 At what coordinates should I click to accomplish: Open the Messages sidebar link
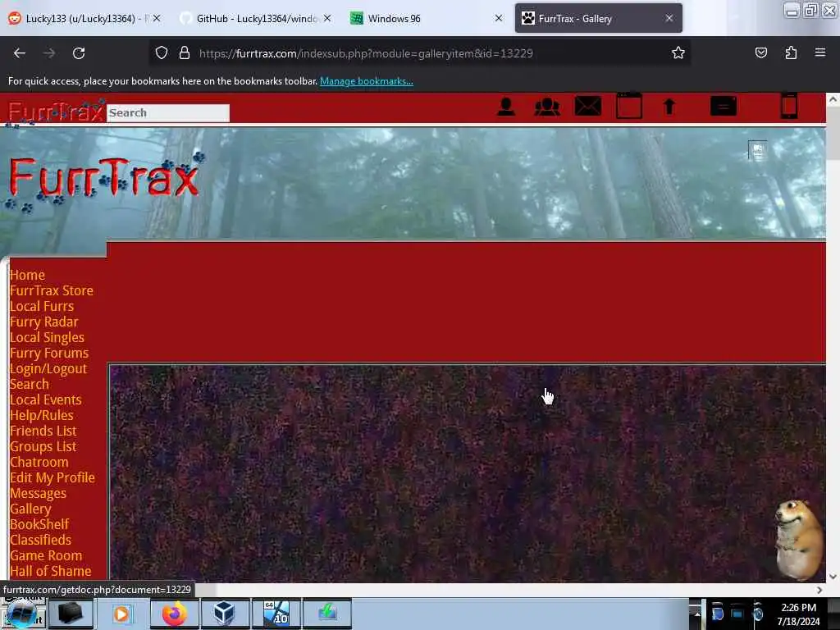coord(38,493)
